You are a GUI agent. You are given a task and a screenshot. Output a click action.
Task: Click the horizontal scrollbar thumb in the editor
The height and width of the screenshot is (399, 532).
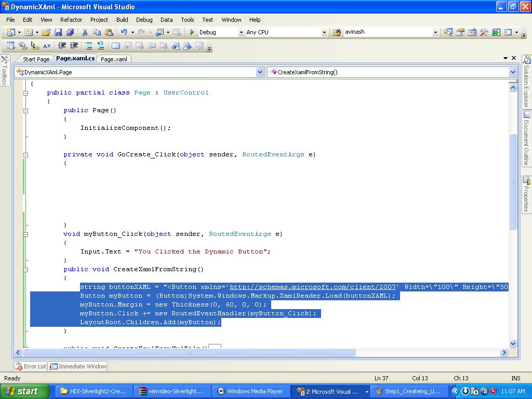[189, 353]
